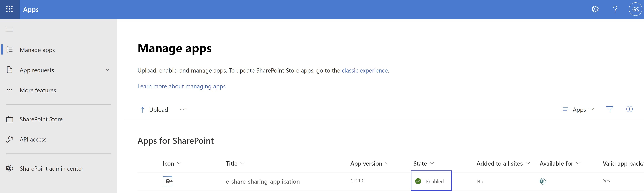Open the app launcher waffle icon
The width and height of the screenshot is (644, 193).
pos(9,9)
